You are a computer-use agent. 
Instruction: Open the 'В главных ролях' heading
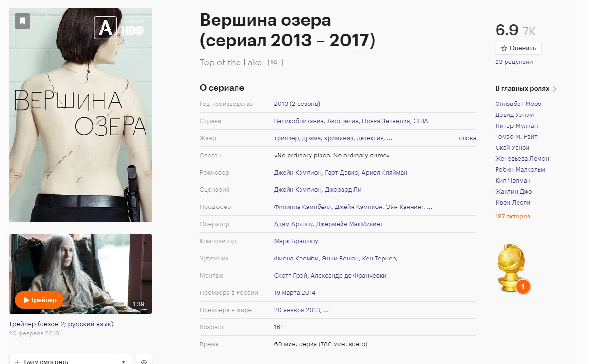tap(522, 89)
